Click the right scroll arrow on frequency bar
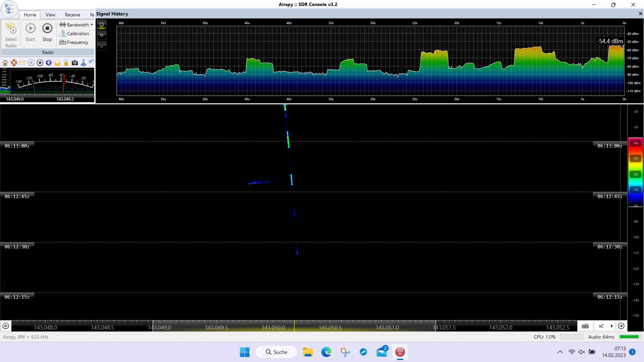 (621, 326)
